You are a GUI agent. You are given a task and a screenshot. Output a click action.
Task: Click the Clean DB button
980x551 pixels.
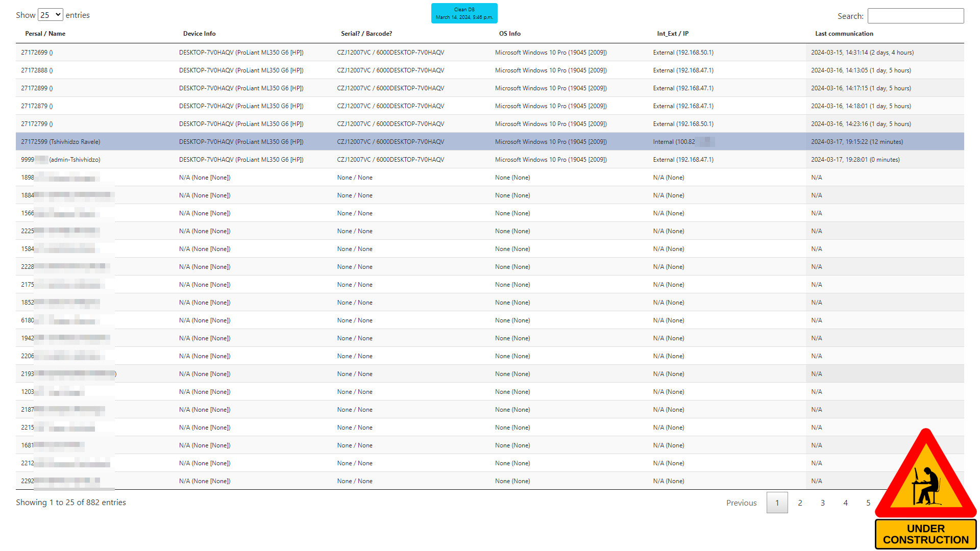464,13
